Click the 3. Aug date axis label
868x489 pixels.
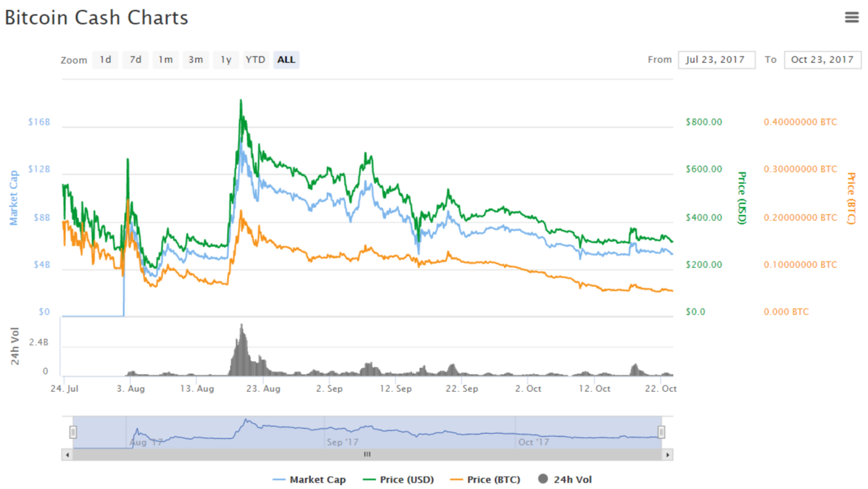tap(131, 388)
